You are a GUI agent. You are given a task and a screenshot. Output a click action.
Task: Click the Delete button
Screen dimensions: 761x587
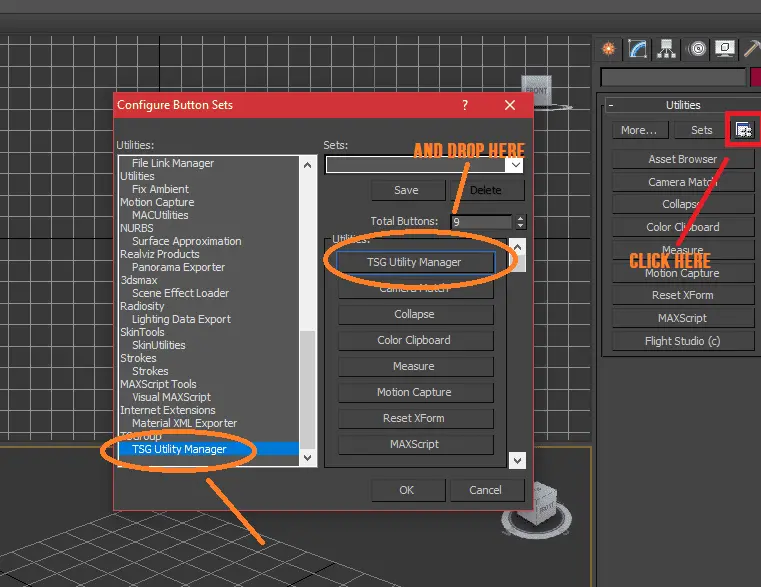coord(487,190)
